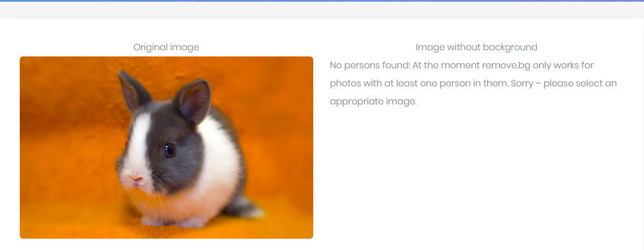Screen dimensions: 644x250
Task: Click the 'Image without background' heading
Action: coord(476,47)
